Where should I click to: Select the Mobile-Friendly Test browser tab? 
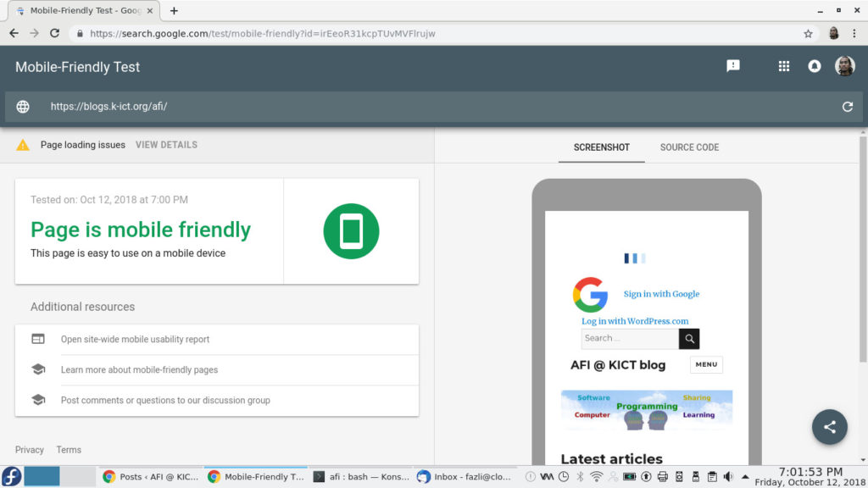(85, 10)
